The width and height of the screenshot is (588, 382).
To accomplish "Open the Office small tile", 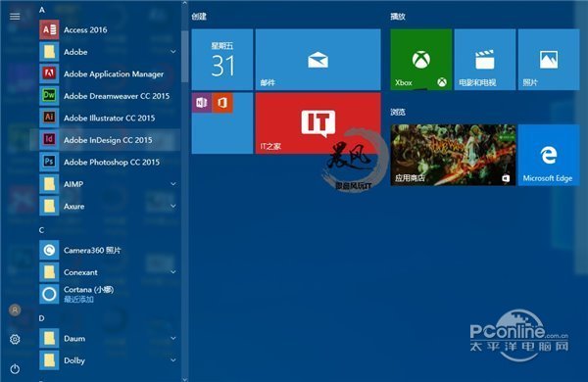I will pyautogui.click(x=222, y=103).
